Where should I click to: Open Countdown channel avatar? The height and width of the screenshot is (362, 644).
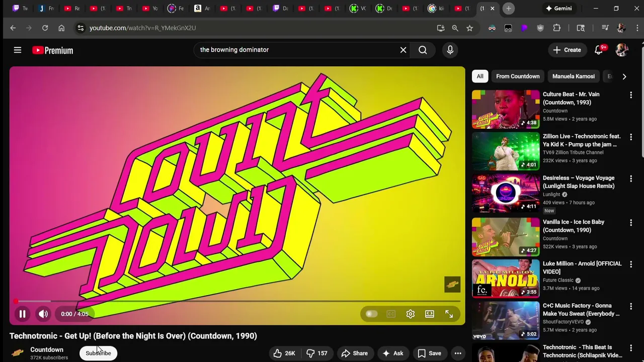(x=18, y=353)
